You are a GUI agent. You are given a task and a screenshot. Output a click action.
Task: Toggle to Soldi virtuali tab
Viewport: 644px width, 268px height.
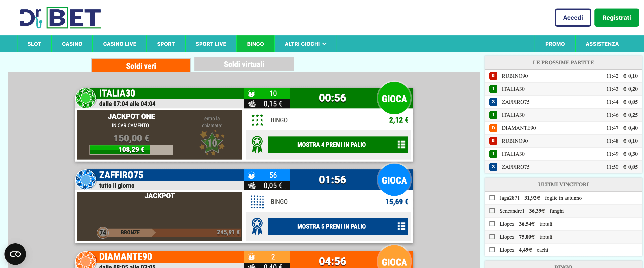point(244,64)
